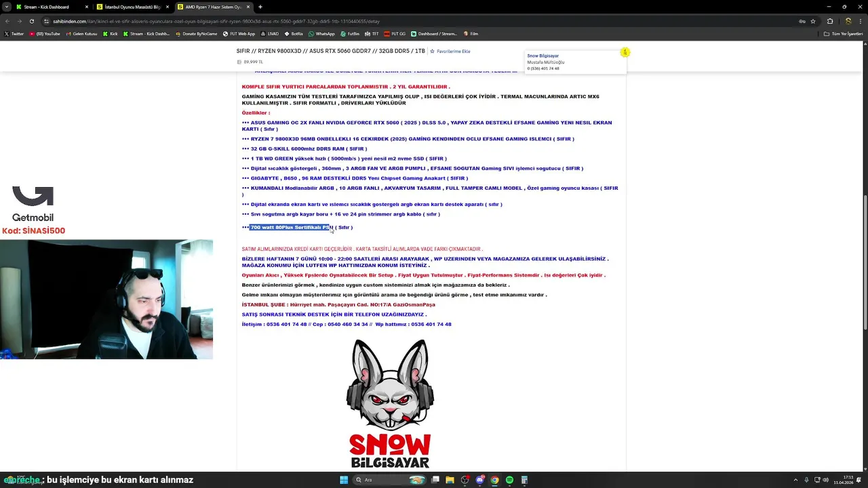
Task: Close the Stream - Kick Dashboard tab
Action: click(x=86, y=7)
